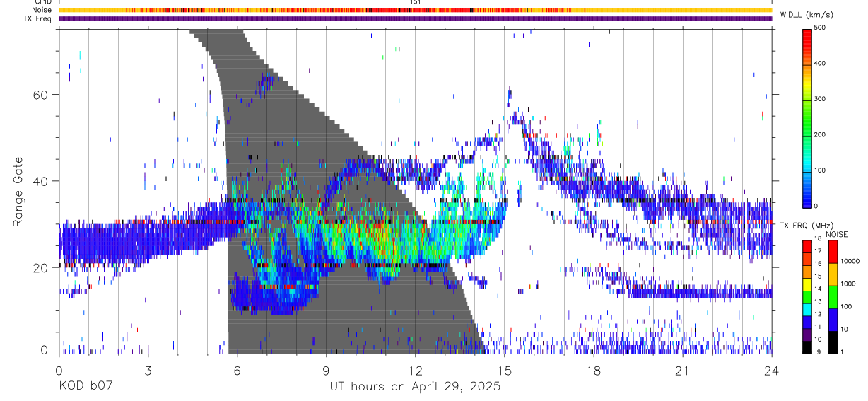Click the '6' hour tick on x-axis
The height and width of the screenshot is (401, 868).
tap(237, 370)
